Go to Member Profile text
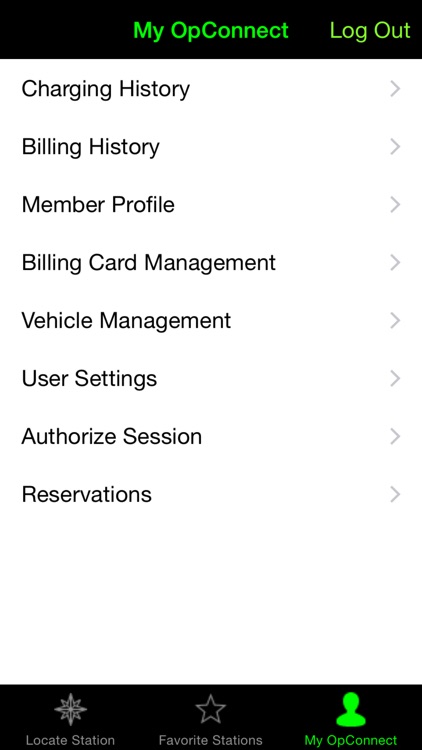This screenshot has width=422, height=750. point(98,205)
